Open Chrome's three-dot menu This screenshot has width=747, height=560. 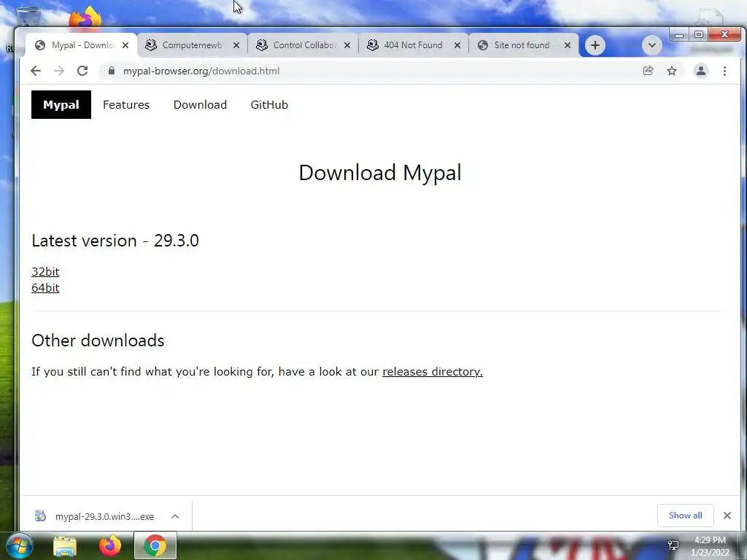(724, 71)
